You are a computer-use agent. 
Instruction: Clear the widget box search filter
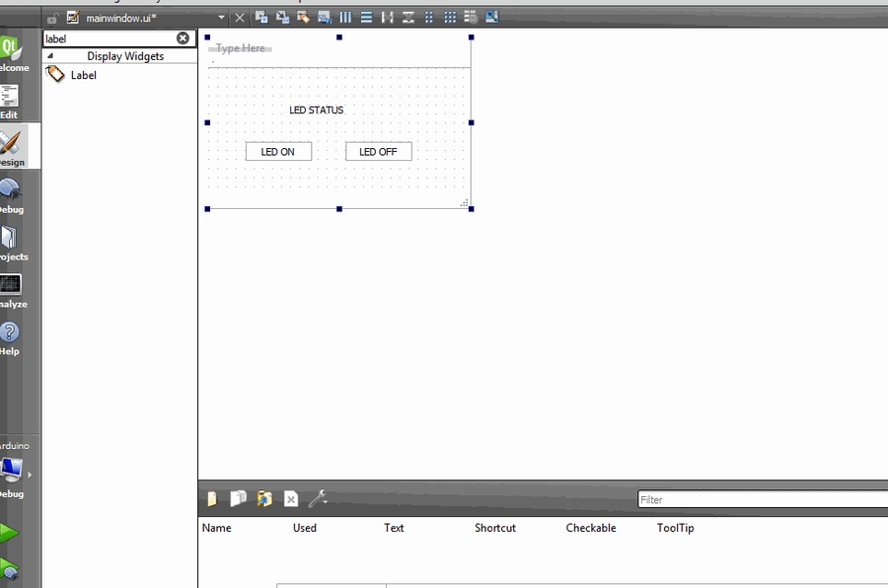(183, 38)
